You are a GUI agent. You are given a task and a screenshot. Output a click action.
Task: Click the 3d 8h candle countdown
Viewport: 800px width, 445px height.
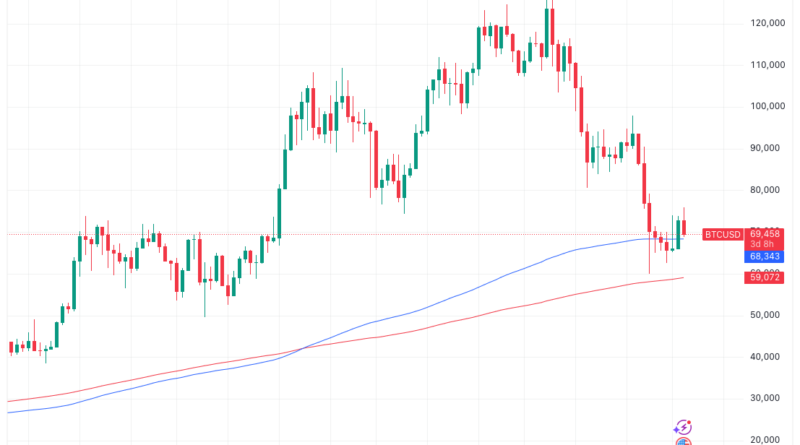click(x=765, y=244)
